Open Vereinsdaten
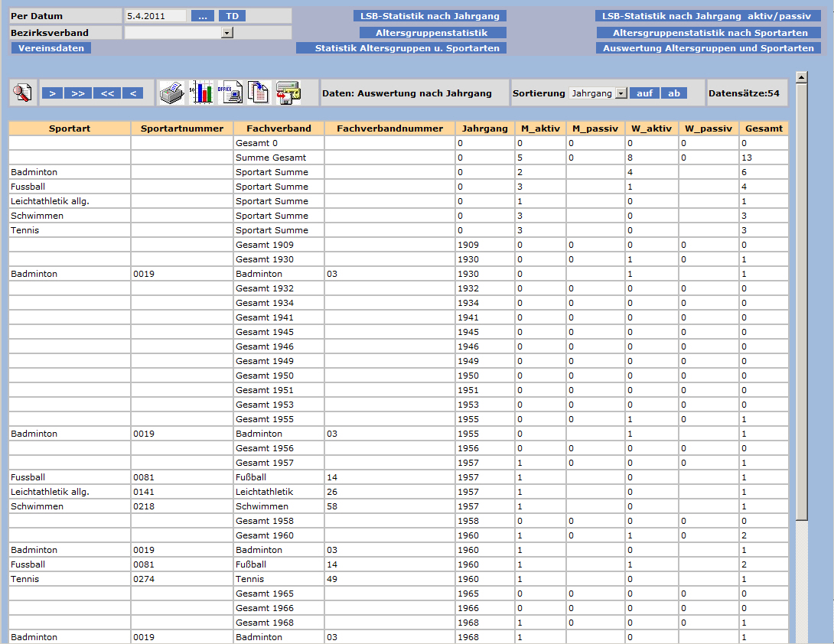Screen dimensions: 834x644 click(51, 48)
